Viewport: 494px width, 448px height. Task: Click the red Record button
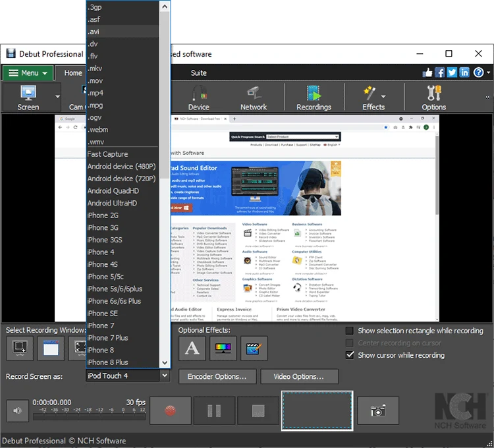pos(171,411)
